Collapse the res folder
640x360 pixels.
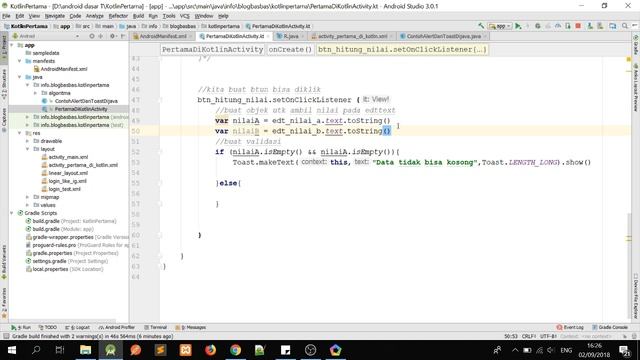(x=20, y=133)
